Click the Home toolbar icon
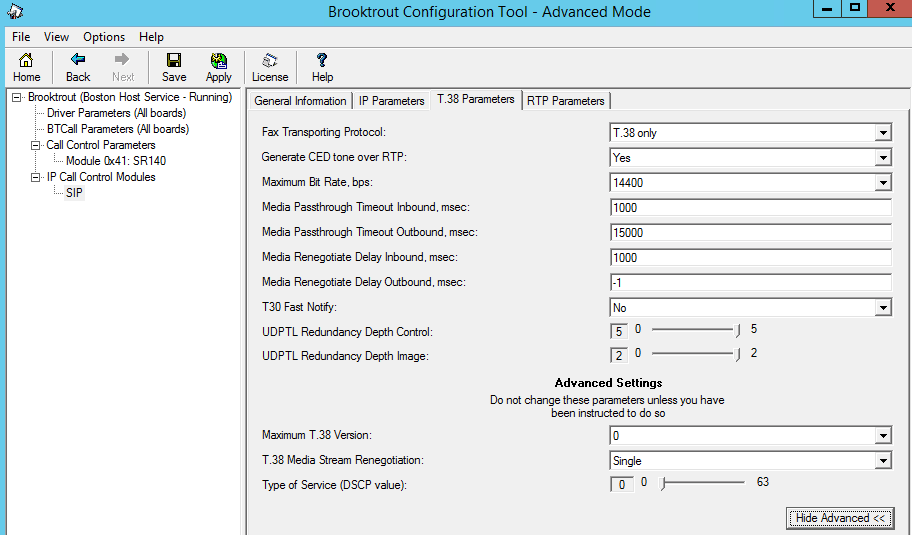Screen dimensions: 912x535 (x=26, y=67)
